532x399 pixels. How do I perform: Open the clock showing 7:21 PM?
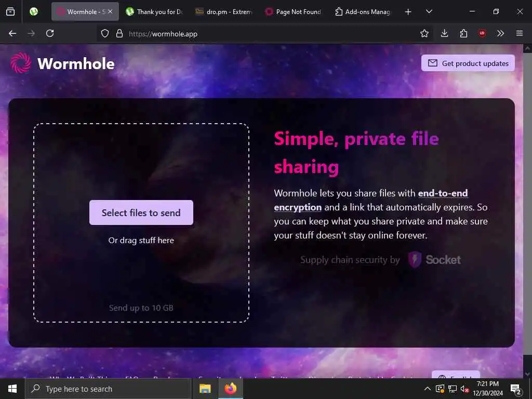pos(488,389)
